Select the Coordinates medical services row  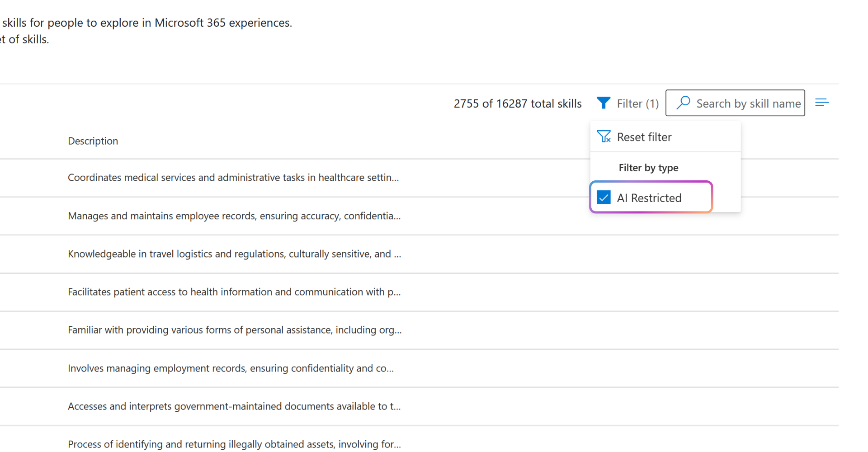point(233,178)
